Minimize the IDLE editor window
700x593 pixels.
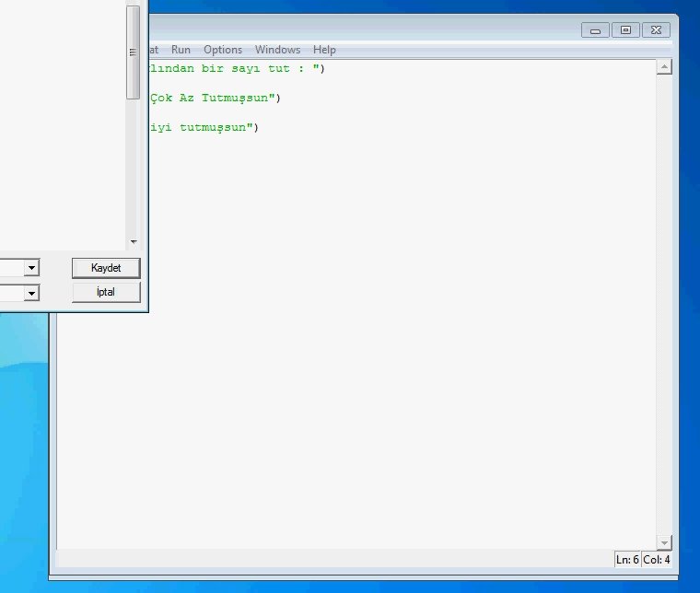(595, 30)
